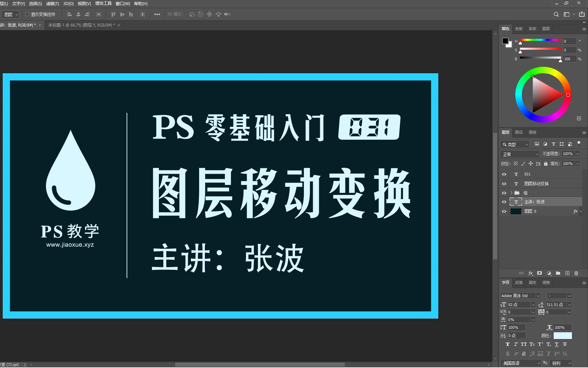The height and width of the screenshot is (368, 588).
Task: Click the delete layer trash icon
Action: (576, 273)
